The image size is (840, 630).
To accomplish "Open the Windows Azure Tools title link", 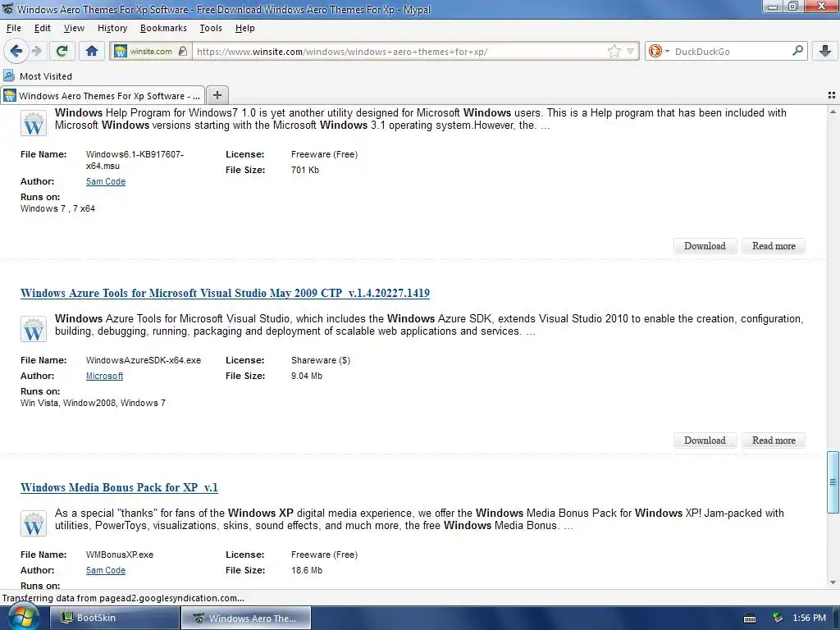I will tap(225, 293).
